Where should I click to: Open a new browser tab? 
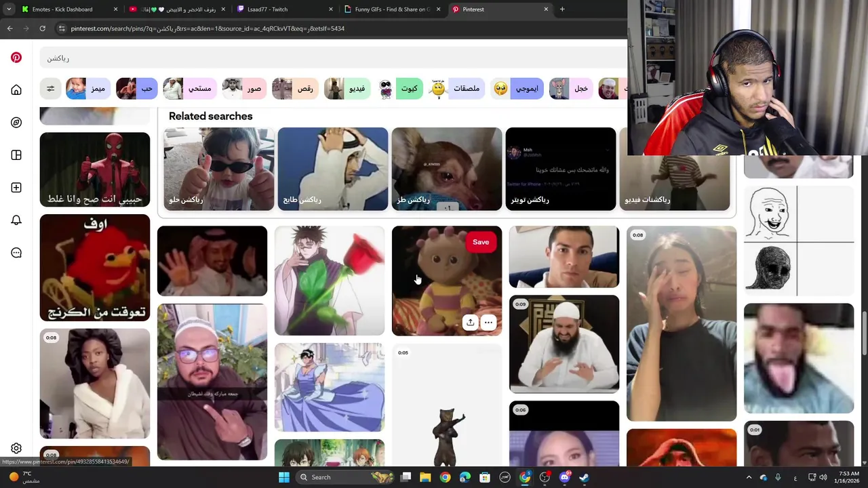(x=562, y=9)
